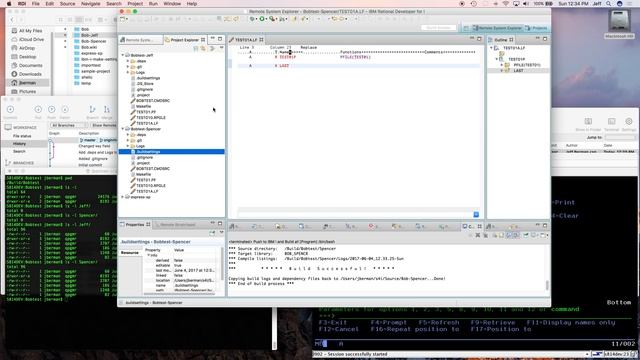The image size is (640, 360).
Task: Minimize the TEST01A.LF editor area
Action: [x=472, y=39]
